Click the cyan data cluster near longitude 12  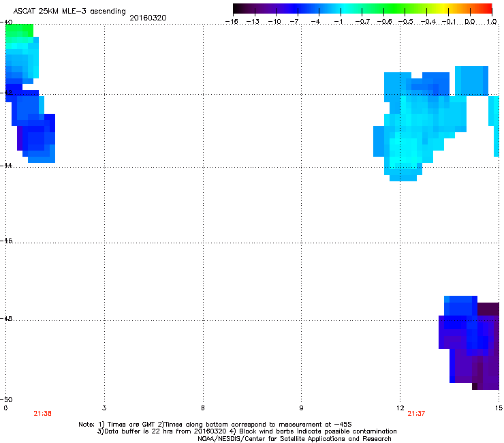(x=421, y=125)
